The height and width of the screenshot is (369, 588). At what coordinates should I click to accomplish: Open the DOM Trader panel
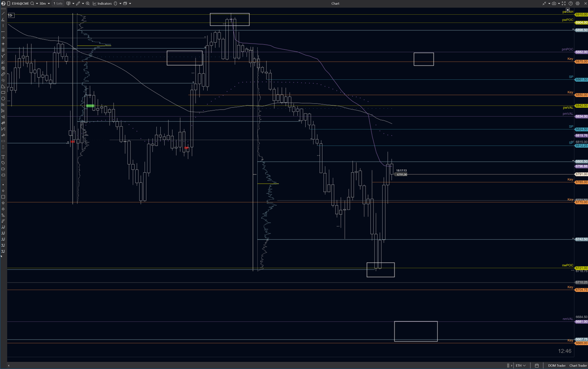click(556, 366)
